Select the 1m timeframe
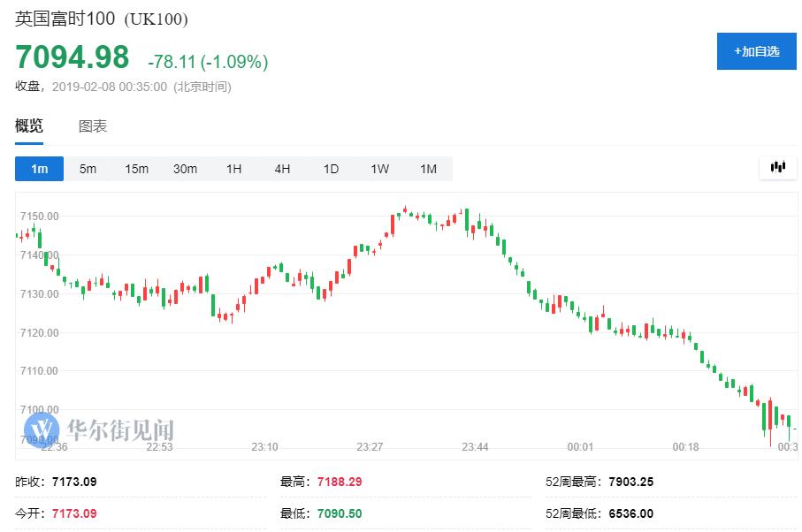 coord(39,169)
